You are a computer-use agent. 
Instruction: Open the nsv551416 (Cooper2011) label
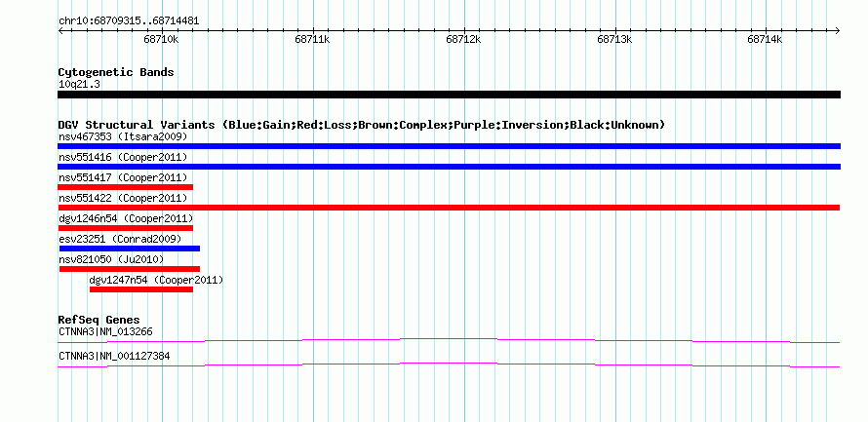(x=123, y=158)
